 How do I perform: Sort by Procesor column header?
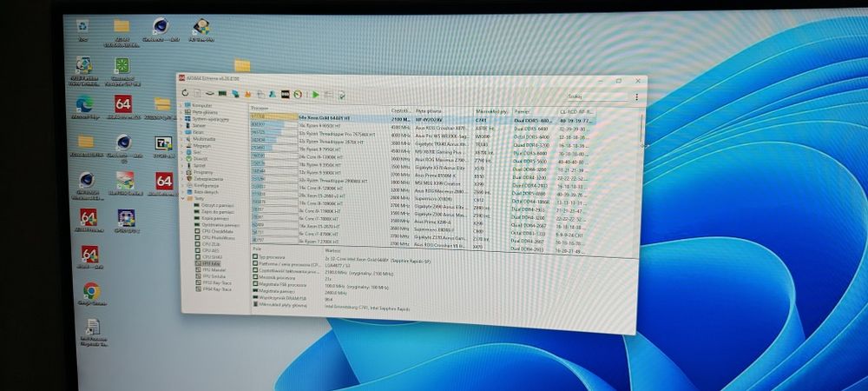(320, 109)
